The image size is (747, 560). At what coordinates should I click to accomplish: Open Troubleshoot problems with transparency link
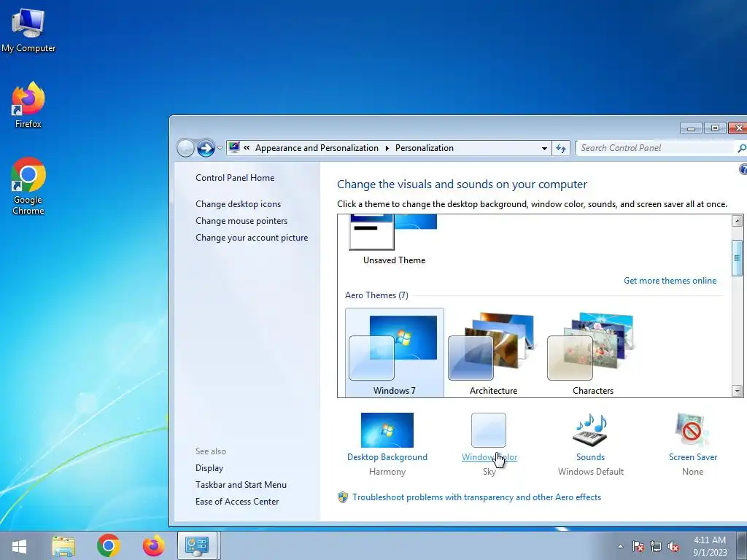(x=476, y=497)
